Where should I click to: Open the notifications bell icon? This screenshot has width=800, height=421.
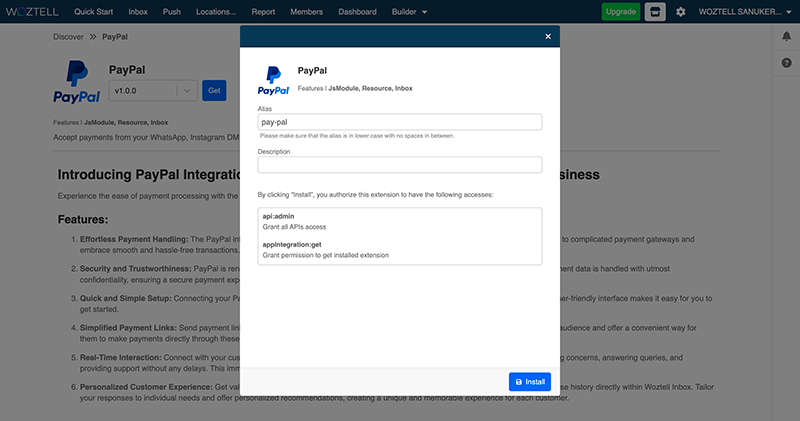pos(786,36)
